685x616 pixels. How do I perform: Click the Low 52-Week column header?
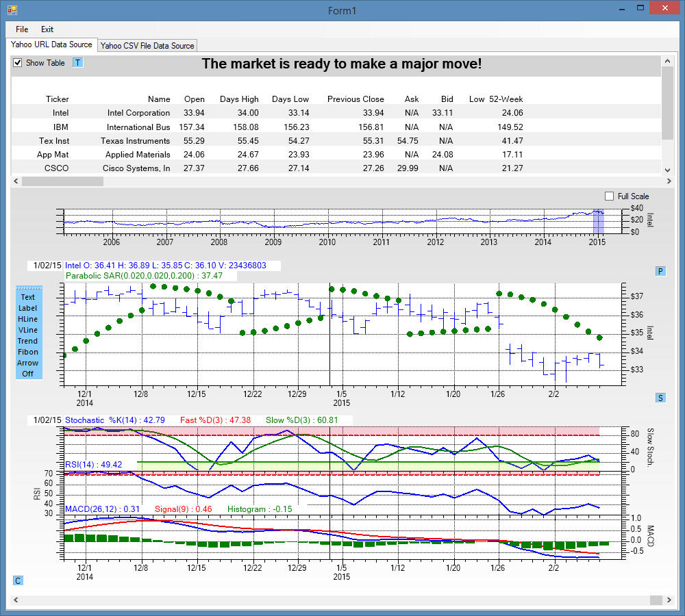[496, 99]
